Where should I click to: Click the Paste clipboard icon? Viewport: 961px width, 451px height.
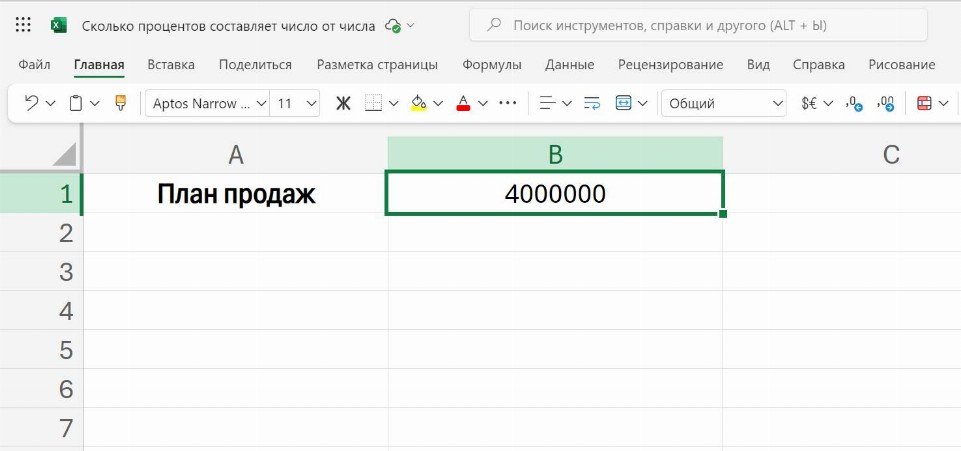(x=76, y=103)
